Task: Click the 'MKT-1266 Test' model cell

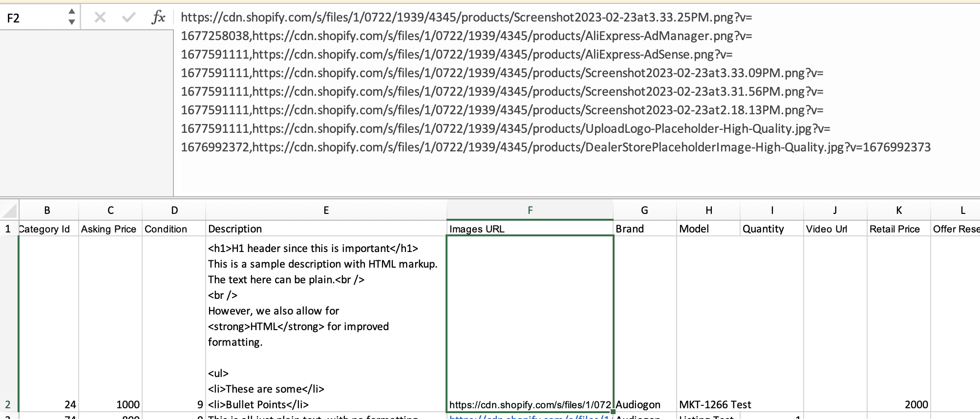Action: point(708,324)
